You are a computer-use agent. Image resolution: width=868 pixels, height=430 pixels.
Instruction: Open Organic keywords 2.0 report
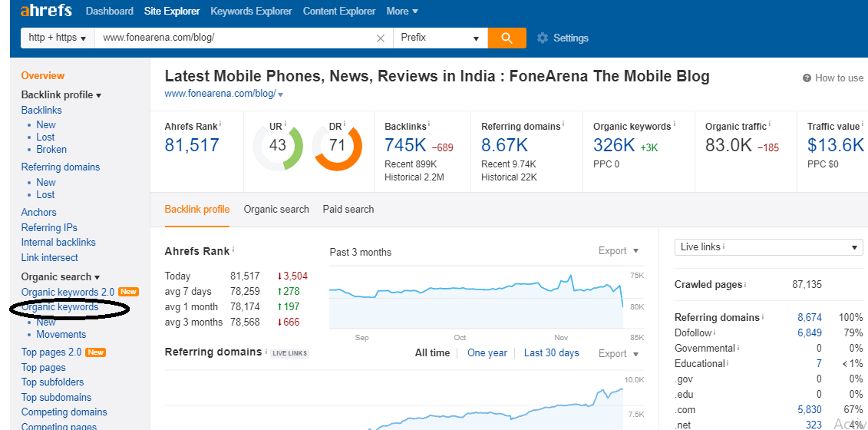click(x=68, y=292)
